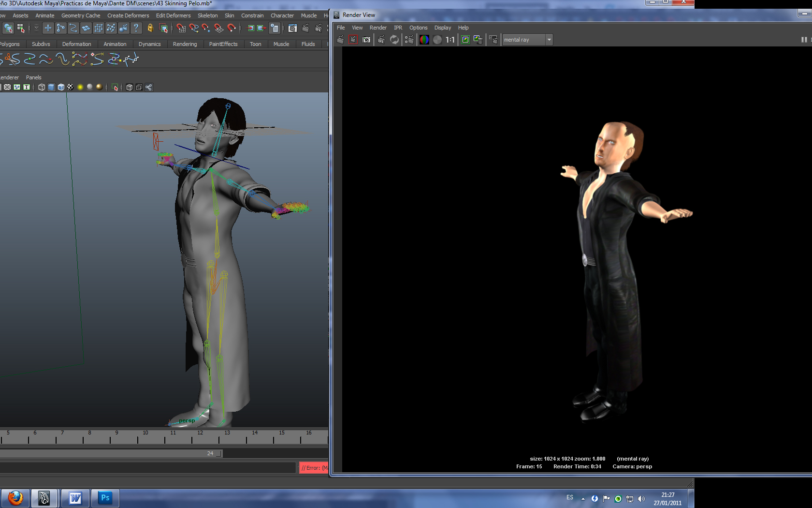Enable use all lights yellow sphere icon
The image size is (812, 508).
point(80,87)
